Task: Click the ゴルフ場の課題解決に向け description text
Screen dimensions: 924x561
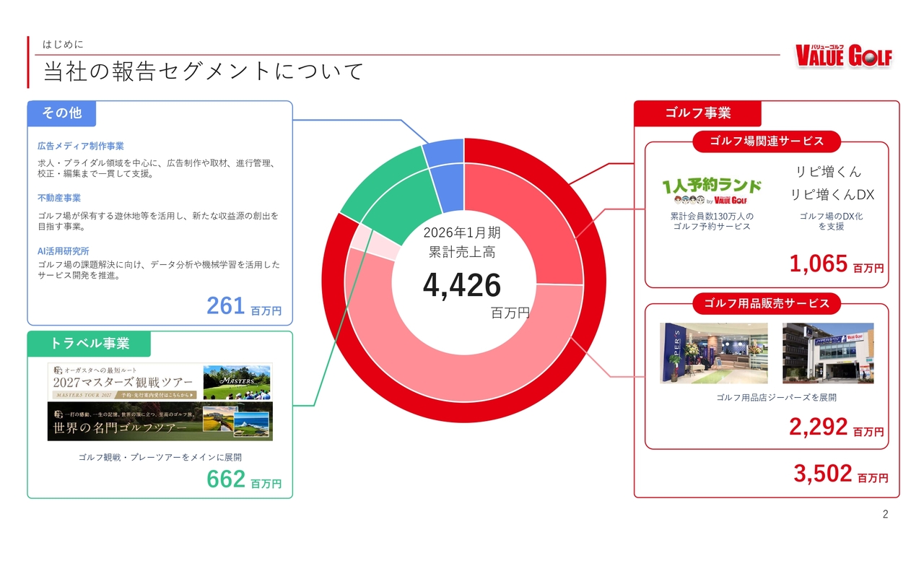Action: point(159,270)
